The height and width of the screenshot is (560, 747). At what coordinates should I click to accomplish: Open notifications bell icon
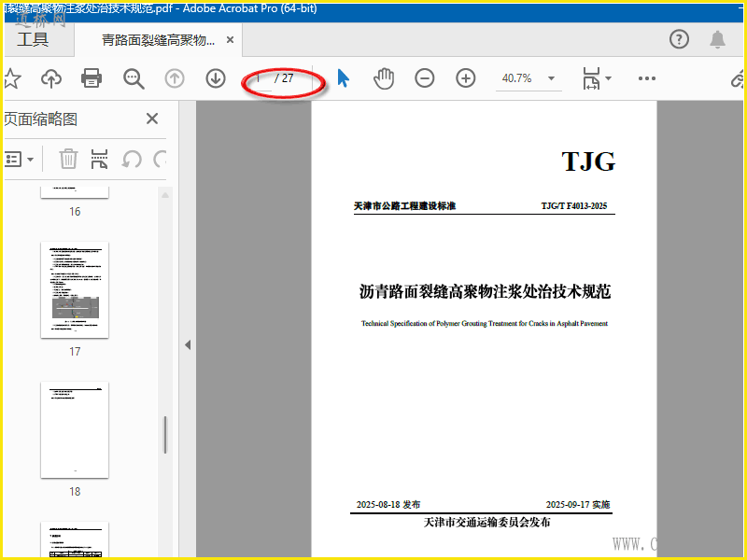point(717,39)
